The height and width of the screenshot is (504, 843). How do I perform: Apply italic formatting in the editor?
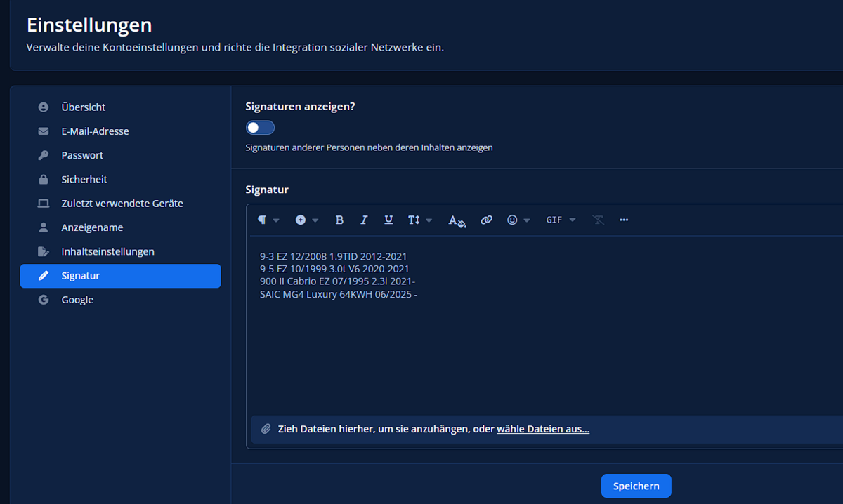364,220
